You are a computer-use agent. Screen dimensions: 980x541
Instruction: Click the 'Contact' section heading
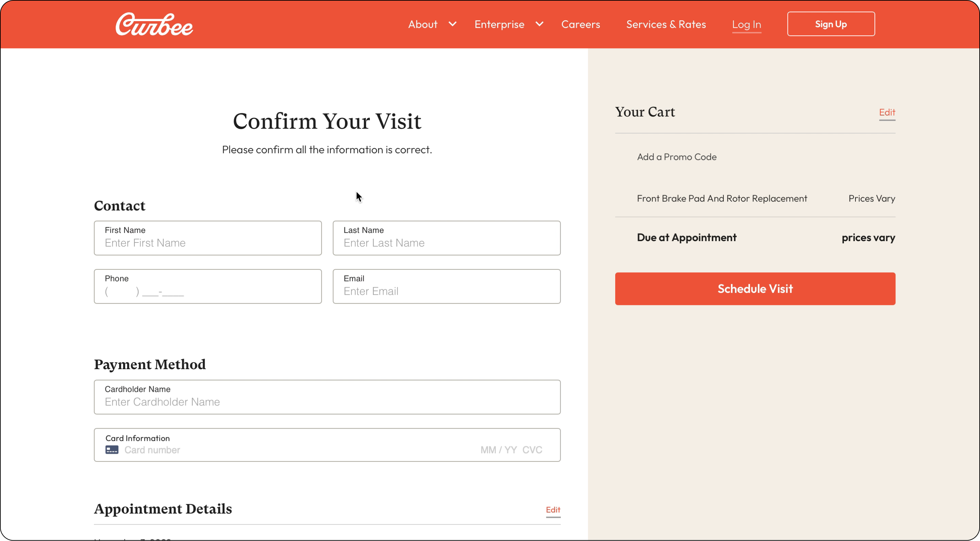coord(119,205)
